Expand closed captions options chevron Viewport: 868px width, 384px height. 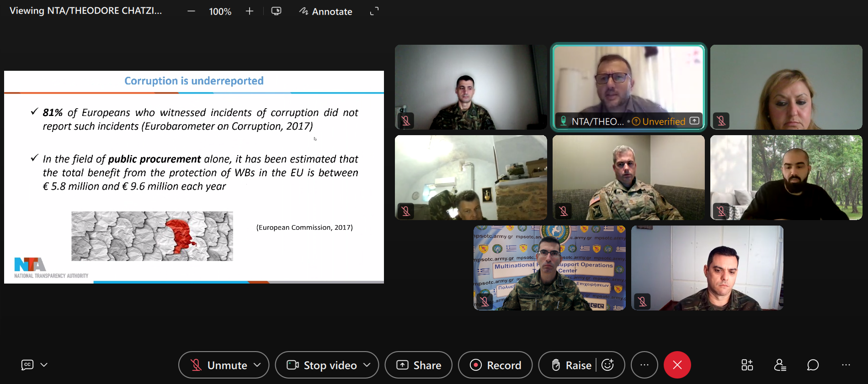coord(44,365)
